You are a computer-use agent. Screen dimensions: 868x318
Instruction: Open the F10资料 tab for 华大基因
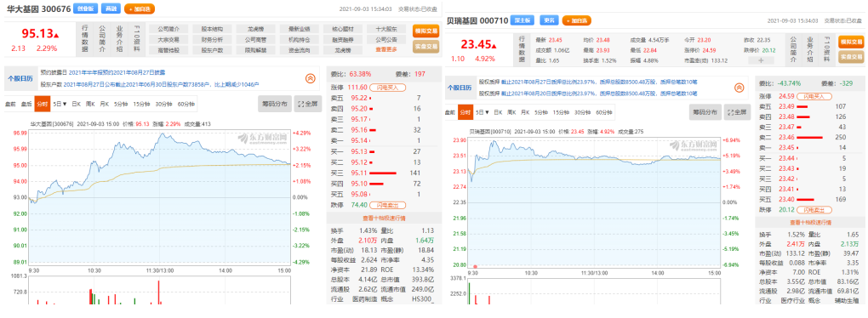[x=137, y=39]
